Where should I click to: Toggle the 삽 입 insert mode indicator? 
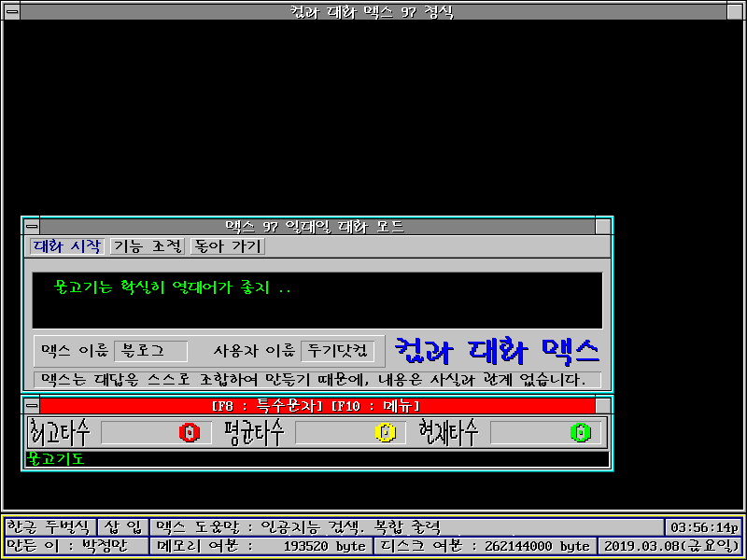tap(123, 527)
